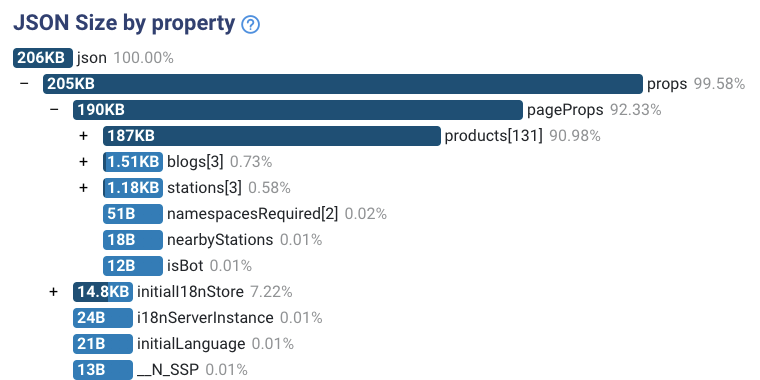Expand the products[131] node
This screenshot has height=380, width=760.
pos(84,136)
